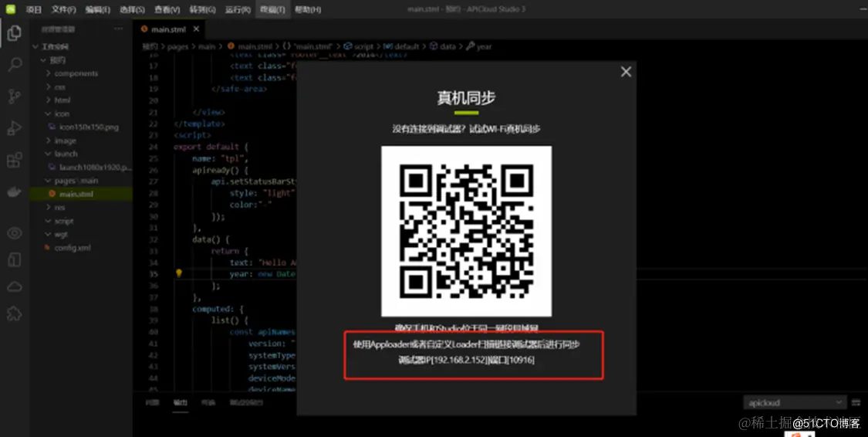Click the Wi-Fi sync QR code image
The image size is (868, 437).
tap(466, 231)
